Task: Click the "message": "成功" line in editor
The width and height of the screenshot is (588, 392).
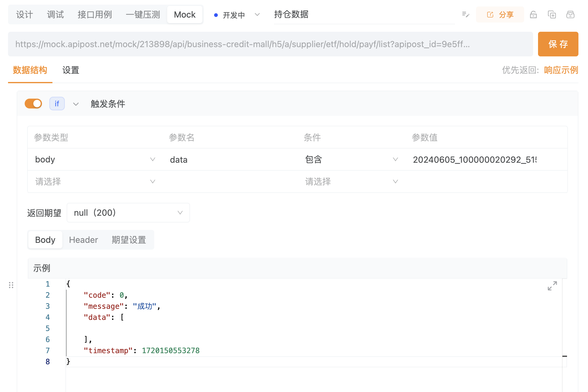Action: [122, 306]
